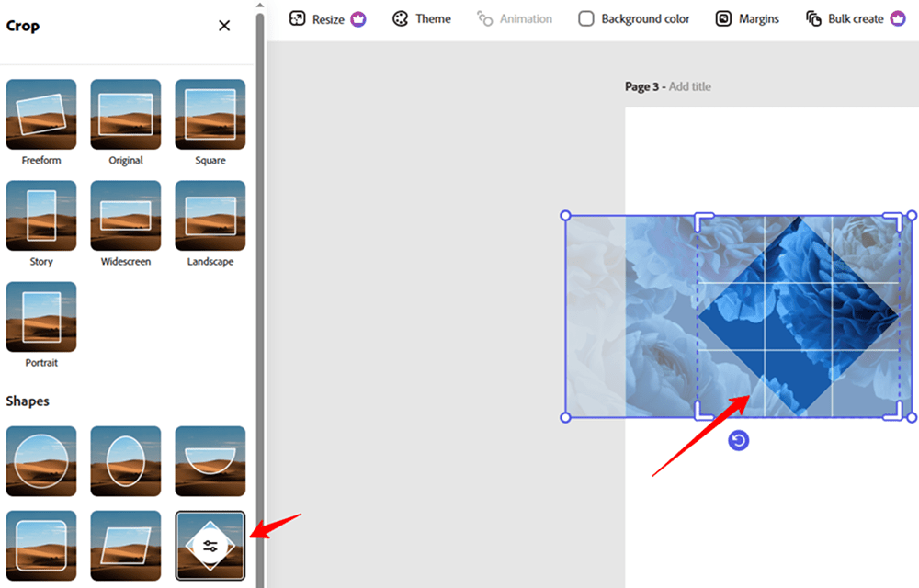
Task: Click the top-right crop corner bracket
Action: point(894,220)
